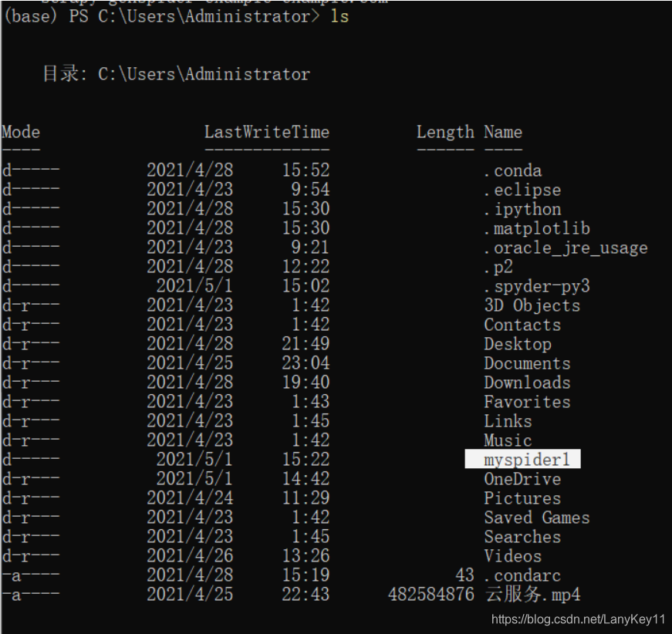Click the 云服务.mp4 file name
The height and width of the screenshot is (634, 672).
coord(532,594)
